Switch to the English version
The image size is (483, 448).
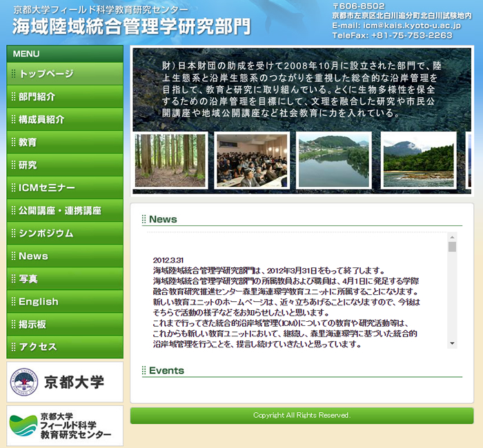(x=64, y=301)
